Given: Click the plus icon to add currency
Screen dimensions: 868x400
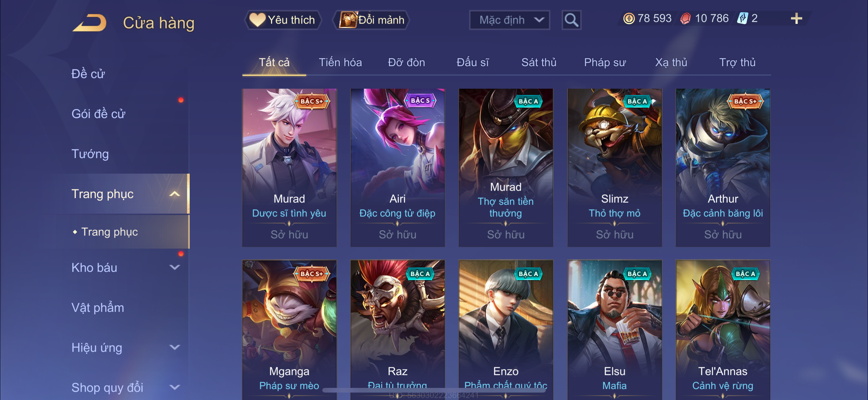Looking at the screenshot, I should pos(796,18).
